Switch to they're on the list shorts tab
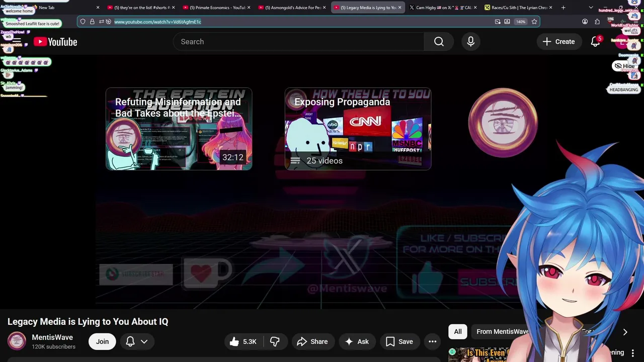This screenshot has height=362, width=644. 141,8
